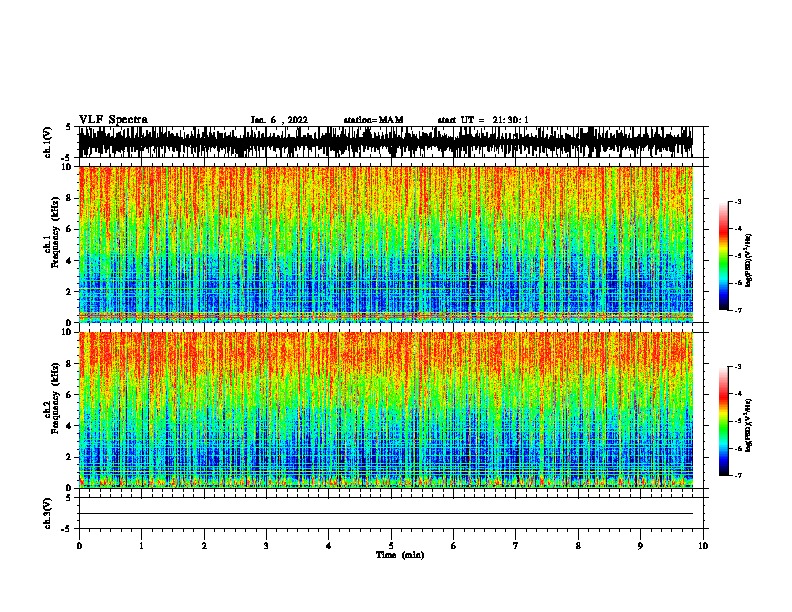The height and width of the screenshot is (612, 792).
Task: Click the ch.1 spectrogram panel
Action: tap(386, 244)
